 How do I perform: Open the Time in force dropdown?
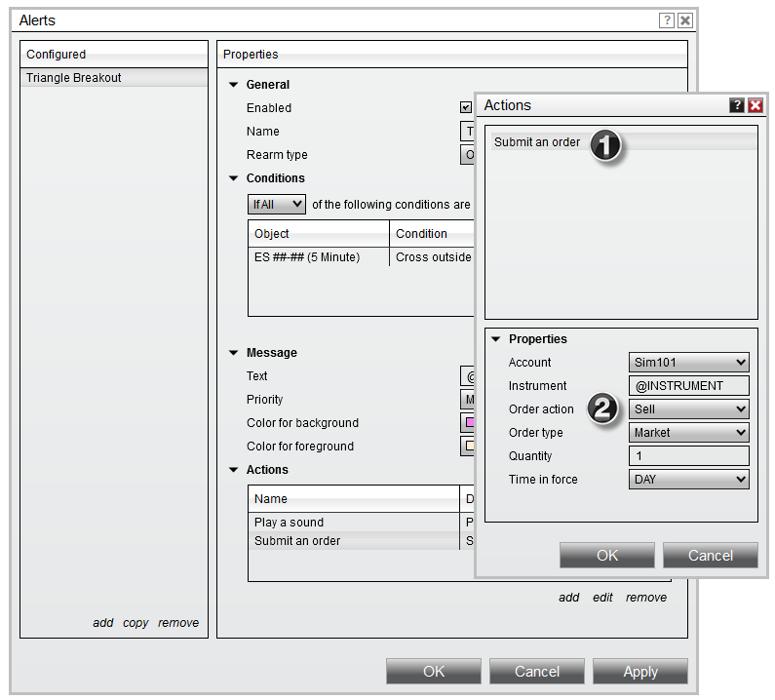[x=689, y=480]
